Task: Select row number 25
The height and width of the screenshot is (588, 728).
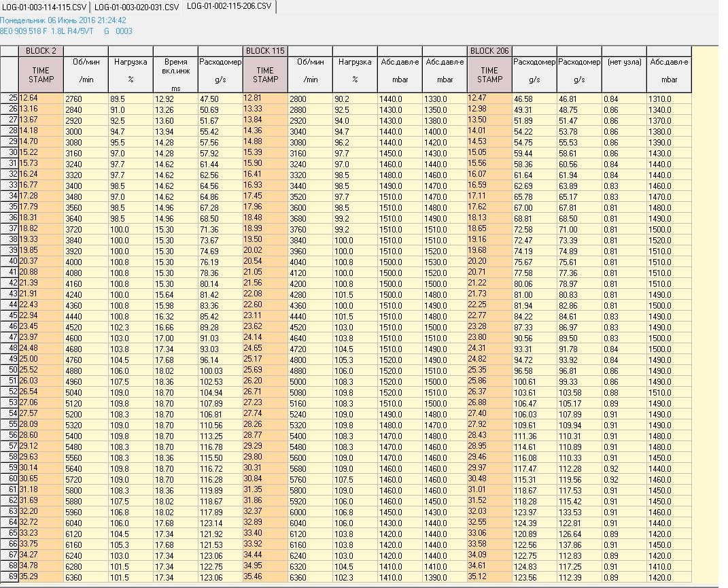Action: coord(10,99)
